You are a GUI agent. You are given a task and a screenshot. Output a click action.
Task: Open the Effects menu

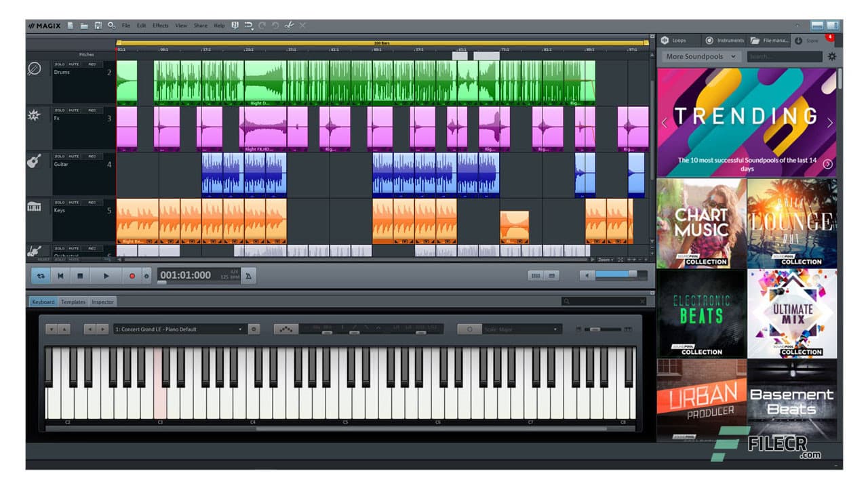pos(160,25)
